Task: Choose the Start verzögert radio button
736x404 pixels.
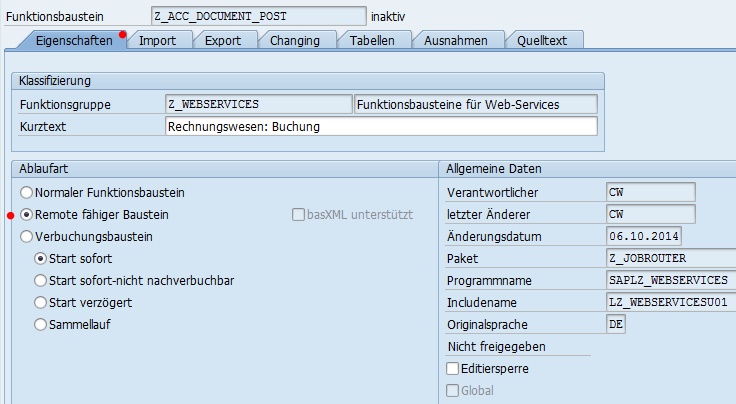Action: coord(41,303)
